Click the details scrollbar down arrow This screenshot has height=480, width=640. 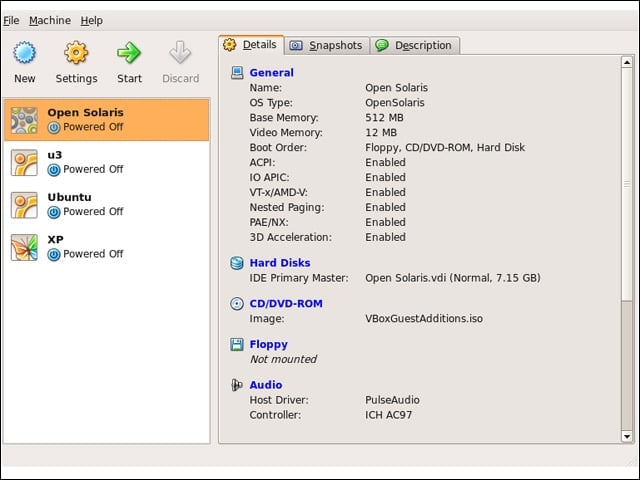point(627,436)
